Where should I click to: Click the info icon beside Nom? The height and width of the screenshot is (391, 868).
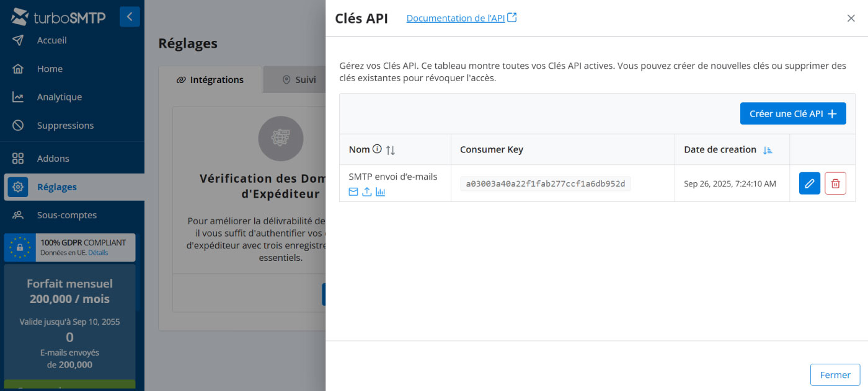point(376,149)
